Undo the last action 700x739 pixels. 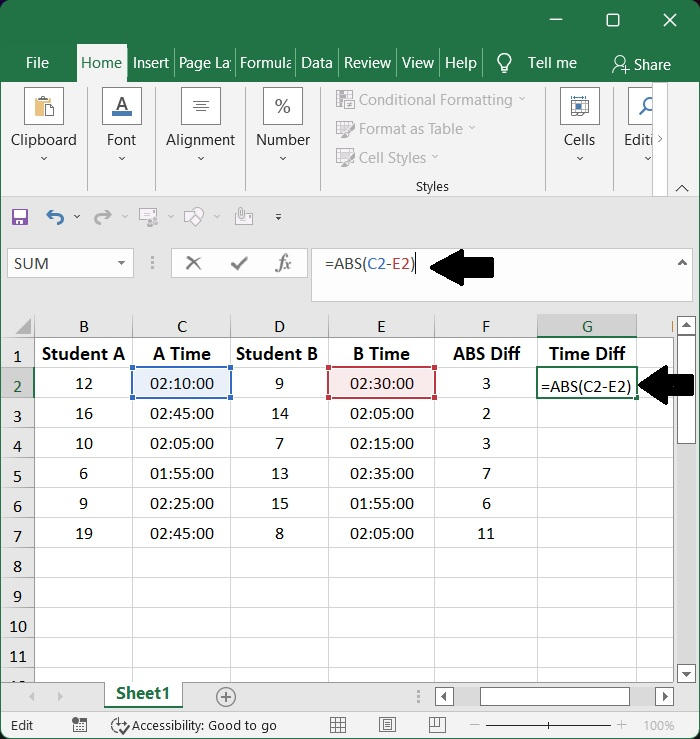55,217
